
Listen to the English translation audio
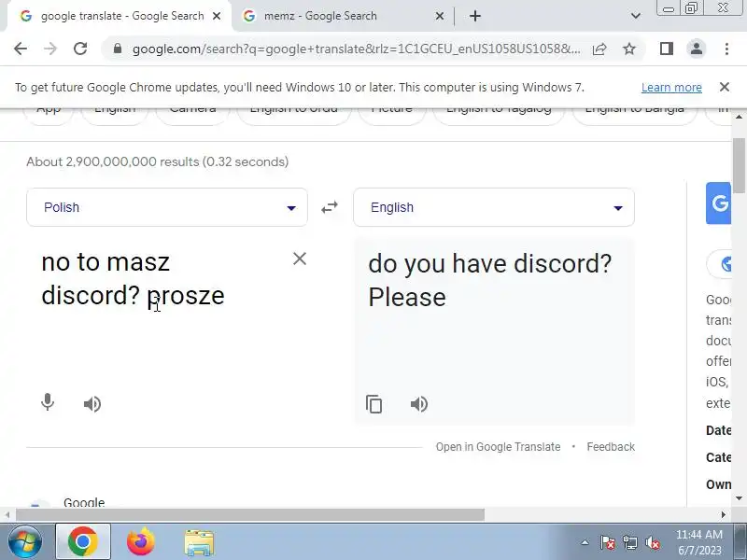pyautogui.click(x=419, y=404)
